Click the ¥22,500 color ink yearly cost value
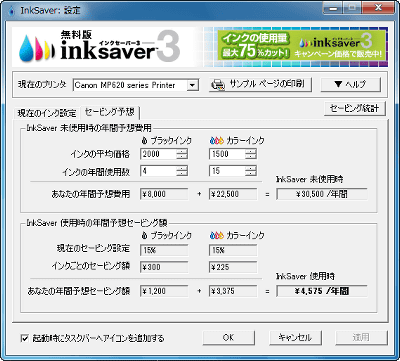Screen dimensions: 400x361 pos(233,194)
